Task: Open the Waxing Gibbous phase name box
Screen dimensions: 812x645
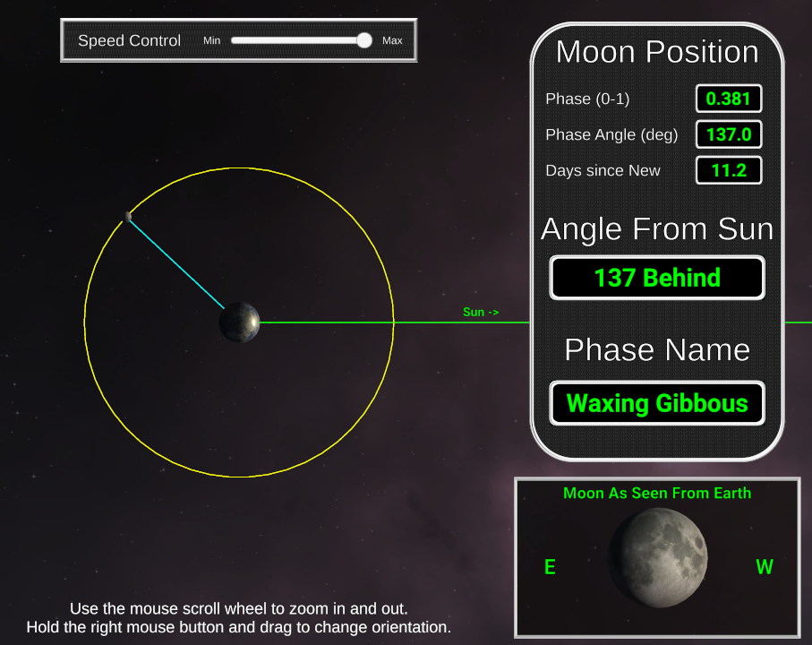Action: [x=656, y=403]
